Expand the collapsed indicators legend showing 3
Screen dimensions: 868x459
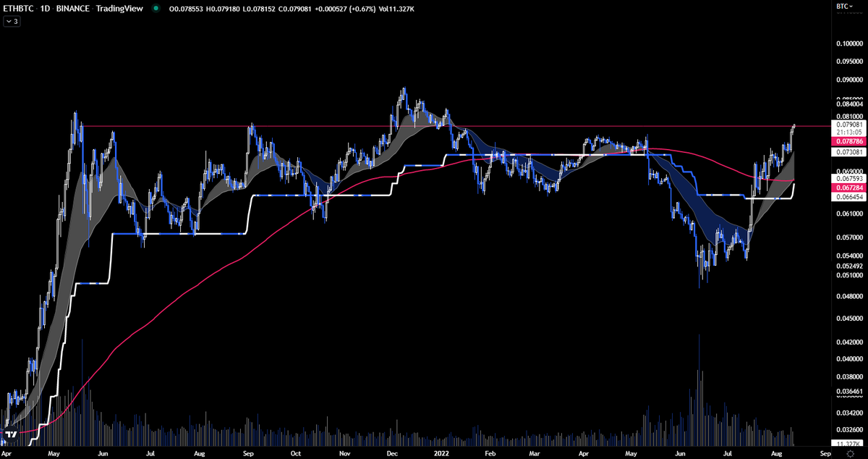12,22
